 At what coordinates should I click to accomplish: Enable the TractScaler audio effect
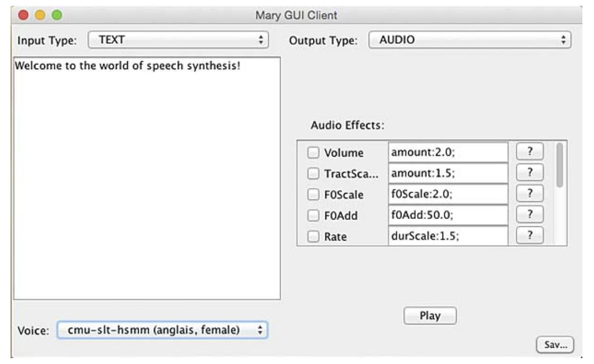click(313, 174)
